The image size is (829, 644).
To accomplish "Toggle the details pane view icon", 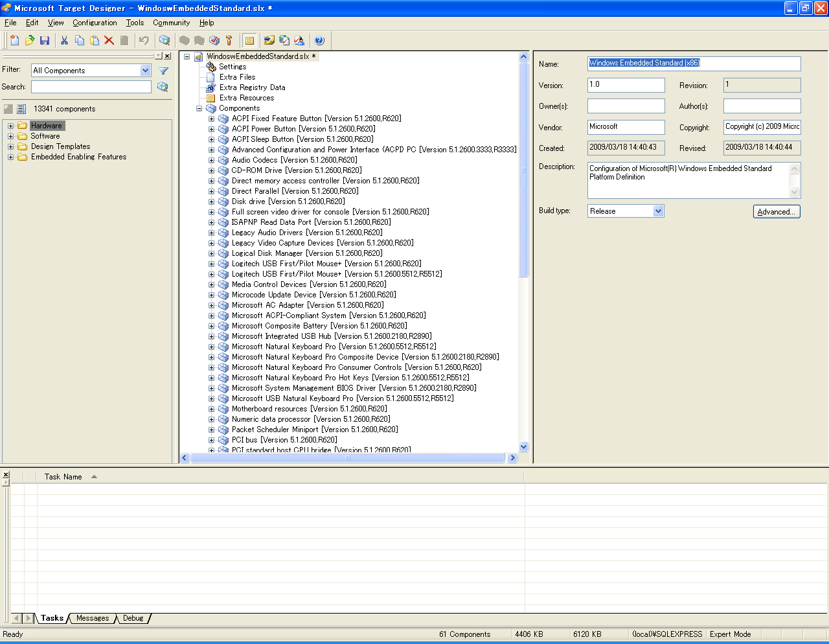I will pos(249,40).
